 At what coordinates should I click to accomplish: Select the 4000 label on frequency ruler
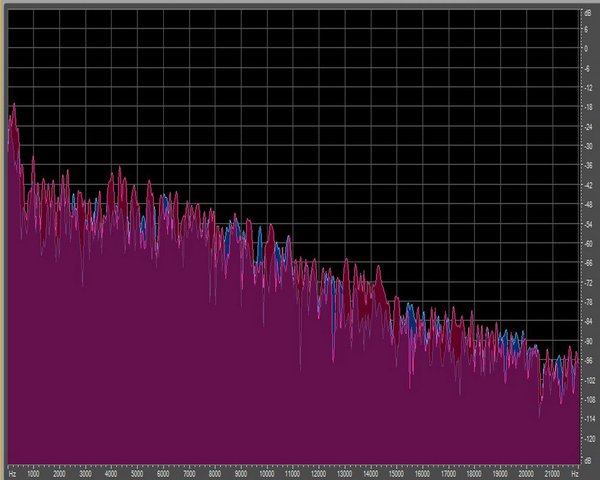coord(111,474)
